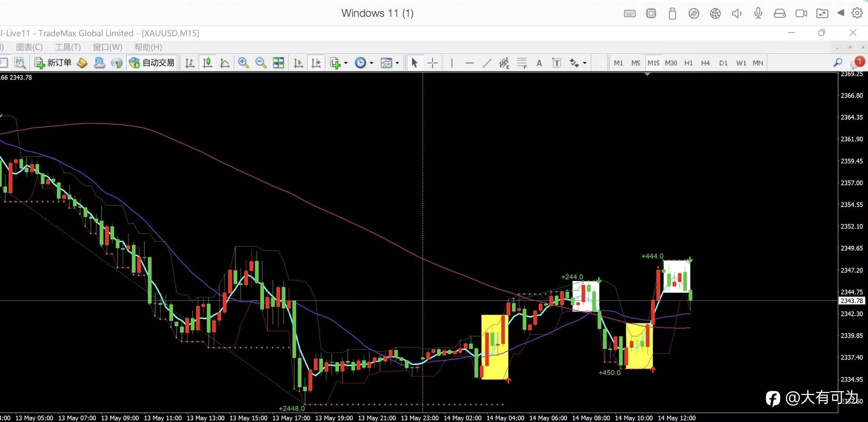
Task: Zoom out of the chart
Action: point(260,63)
